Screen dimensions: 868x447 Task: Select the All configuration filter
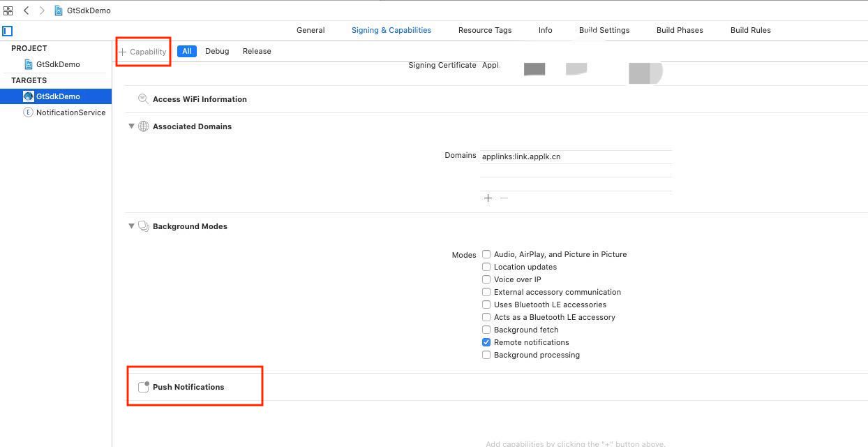186,51
